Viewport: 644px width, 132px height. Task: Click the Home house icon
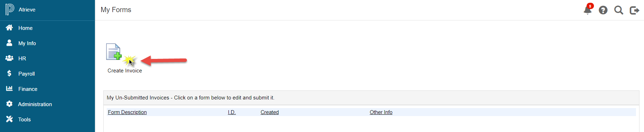(9, 28)
